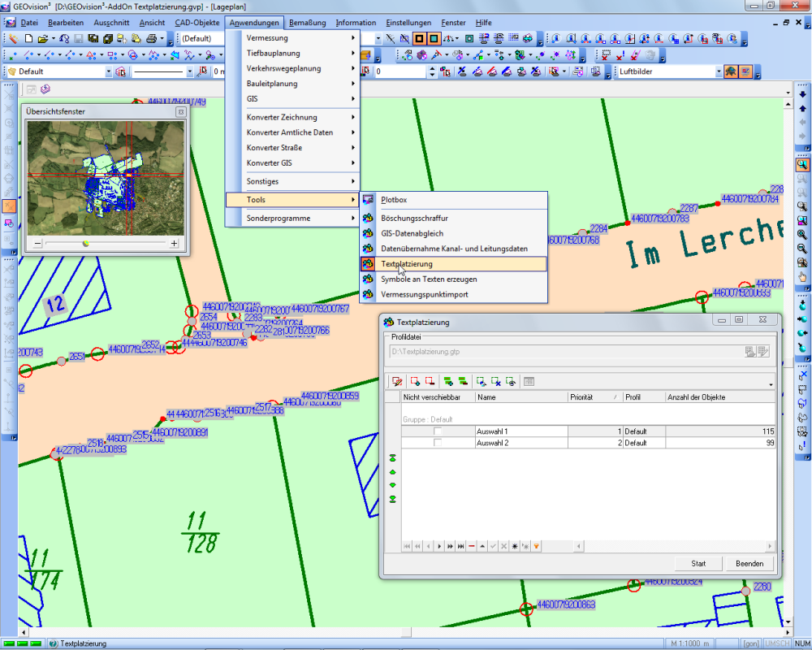Click move to top green arrow icon
The height and width of the screenshot is (650, 812).
point(392,458)
